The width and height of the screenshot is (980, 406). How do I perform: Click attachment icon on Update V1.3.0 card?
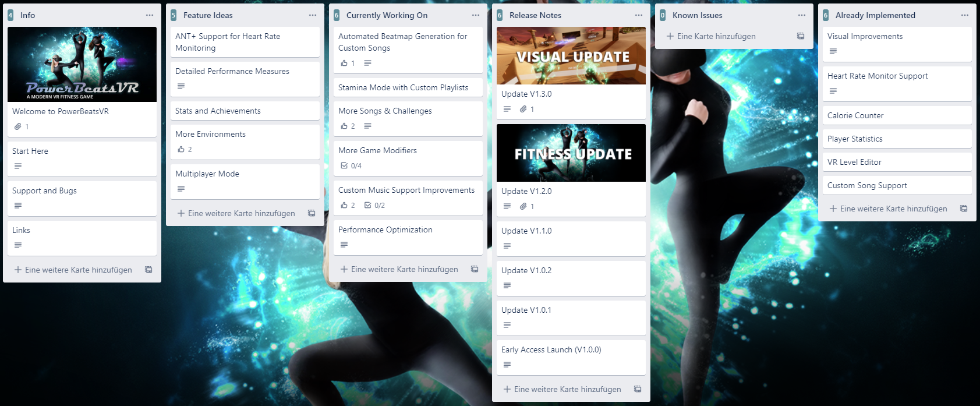(x=523, y=109)
